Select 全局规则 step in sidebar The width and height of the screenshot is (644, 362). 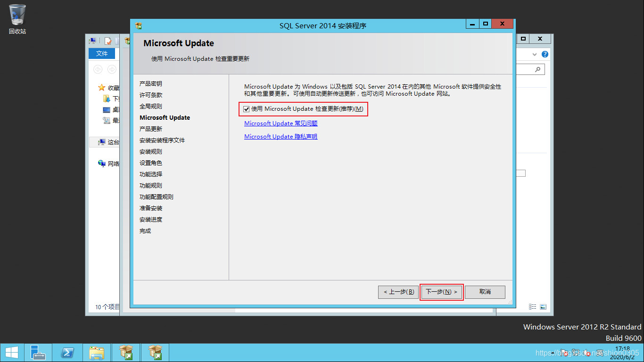tap(151, 106)
